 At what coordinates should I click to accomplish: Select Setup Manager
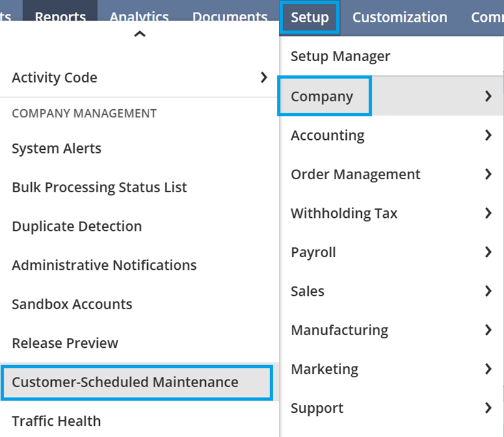click(x=340, y=56)
